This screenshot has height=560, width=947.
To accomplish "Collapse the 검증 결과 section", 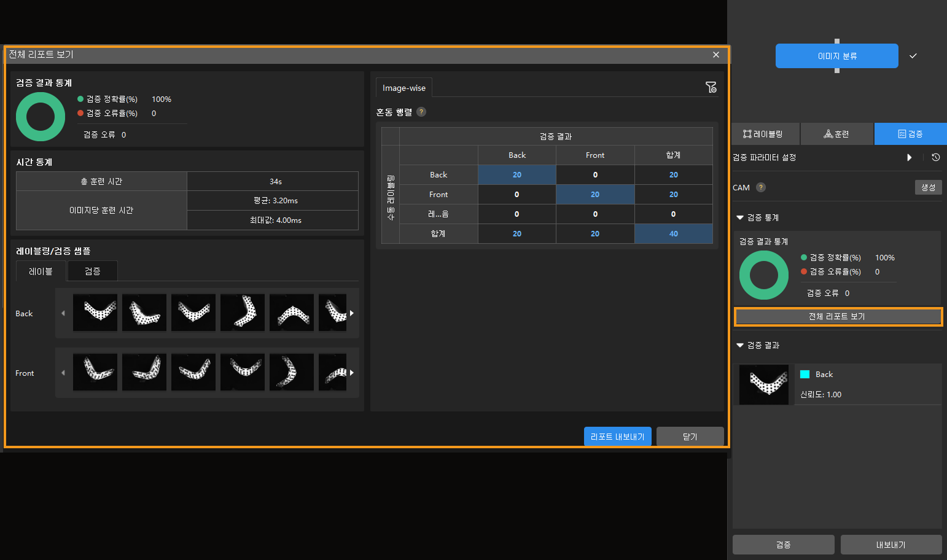I will click(x=740, y=345).
